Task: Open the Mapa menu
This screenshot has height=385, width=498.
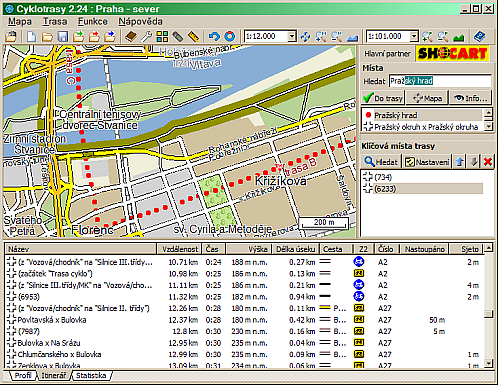Action: tap(20, 22)
